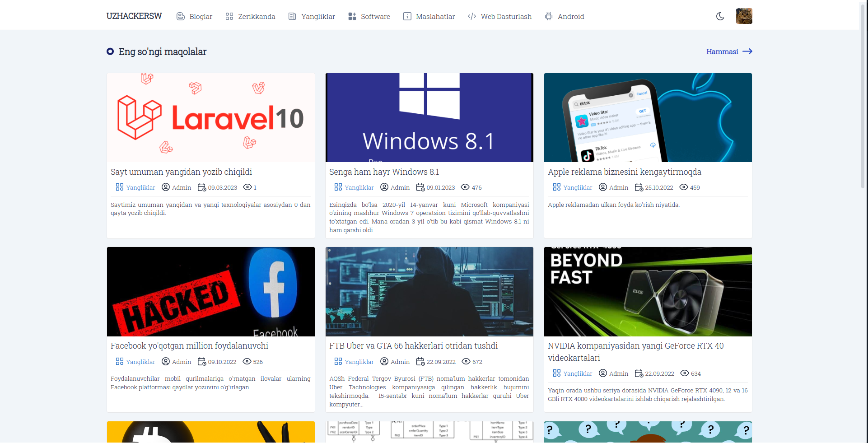Click 'Apple reklamadan ulkan foyda' description text

click(x=614, y=205)
